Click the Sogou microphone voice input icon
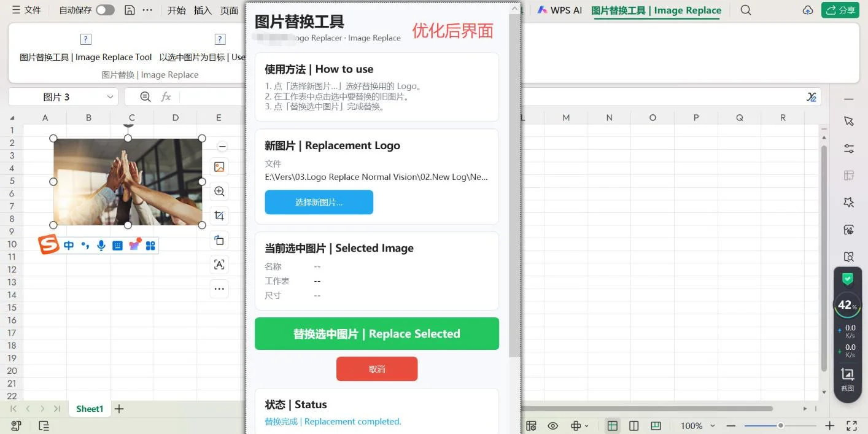 point(101,246)
